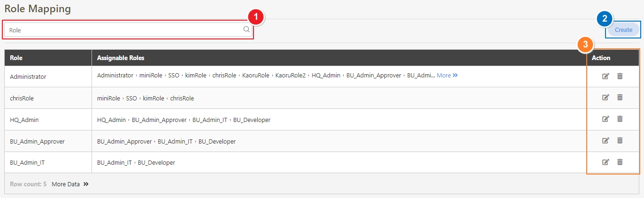Click the search magnifier icon

click(x=246, y=30)
